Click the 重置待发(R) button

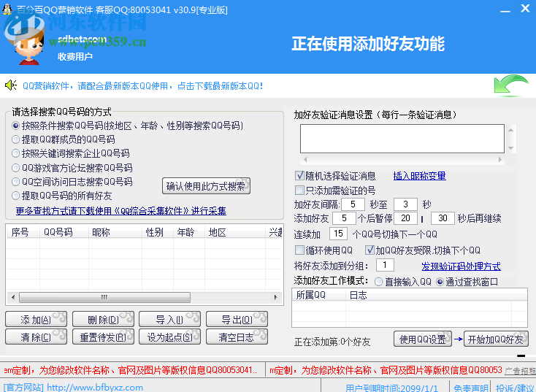click(x=103, y=337)
